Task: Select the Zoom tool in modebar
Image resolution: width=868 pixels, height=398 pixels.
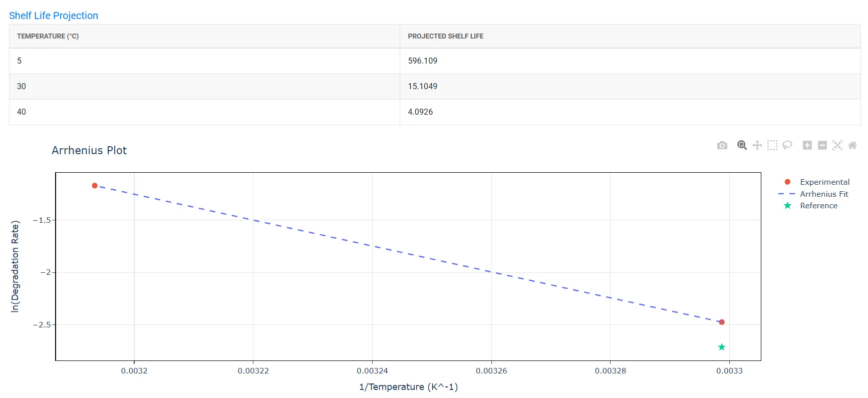Action: click(742, 145)
